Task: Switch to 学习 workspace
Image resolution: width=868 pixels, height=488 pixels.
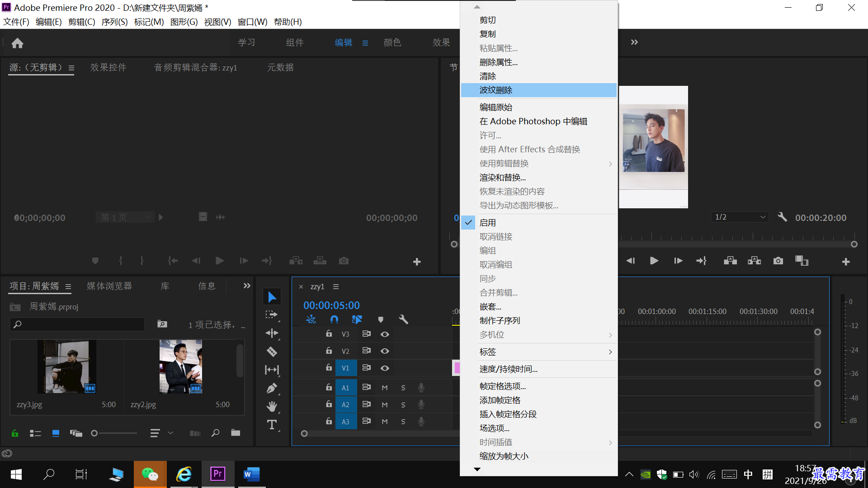Action: pos(246,42)
